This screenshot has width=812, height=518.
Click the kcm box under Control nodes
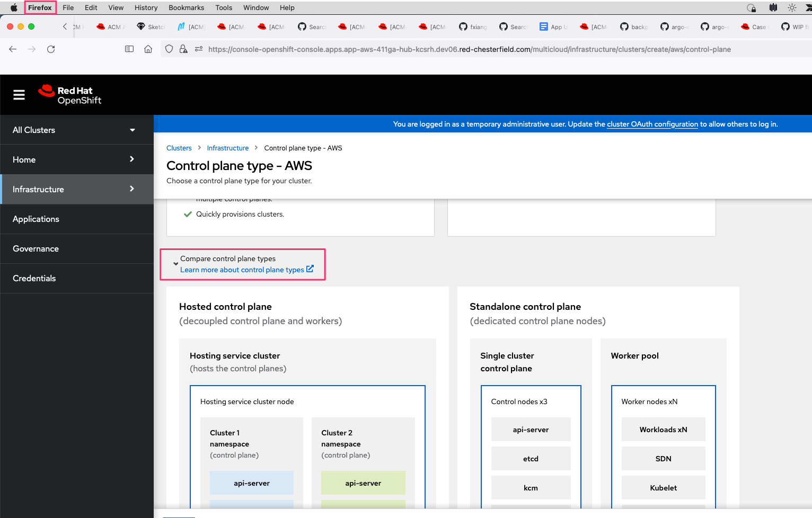531,488
